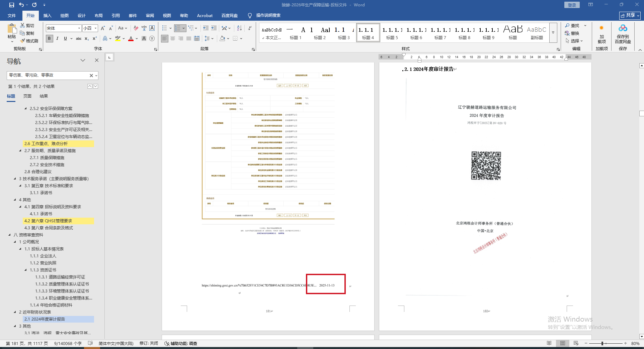The image size is (644, 349).
Task: Click 保存到百度网盘 cloud icon
Action: coord(623,33)
